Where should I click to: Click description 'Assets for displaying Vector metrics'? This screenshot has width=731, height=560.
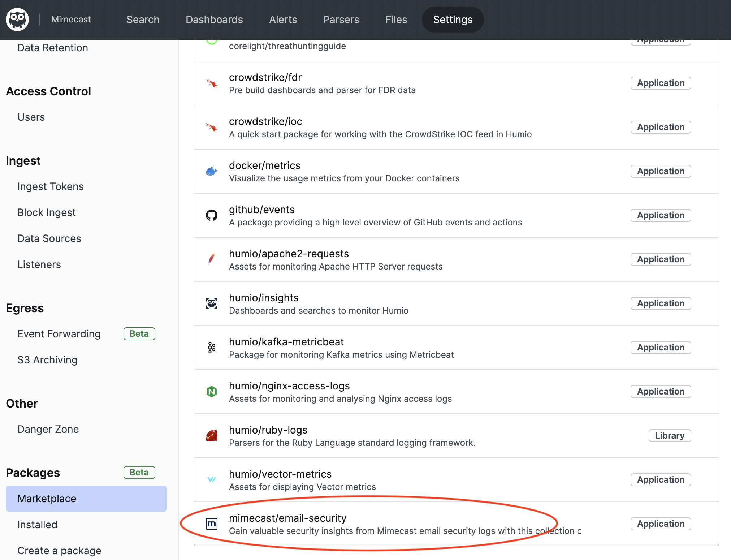click(302, 487)
